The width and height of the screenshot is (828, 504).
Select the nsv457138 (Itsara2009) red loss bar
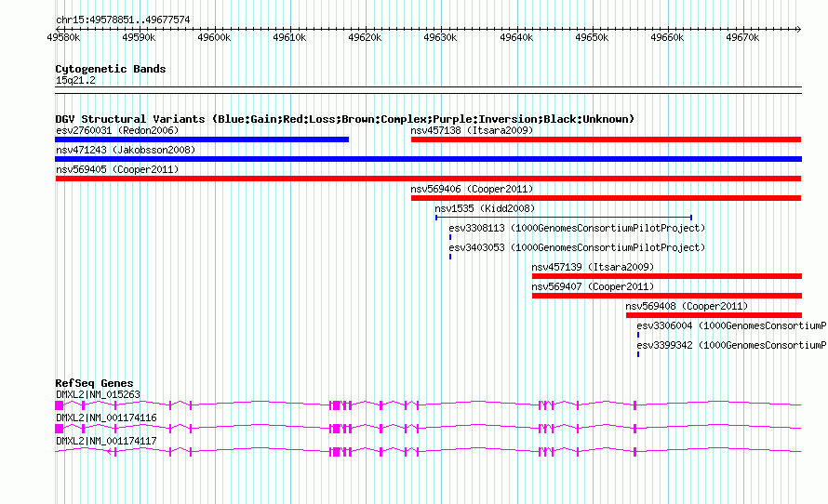(607, 139)
